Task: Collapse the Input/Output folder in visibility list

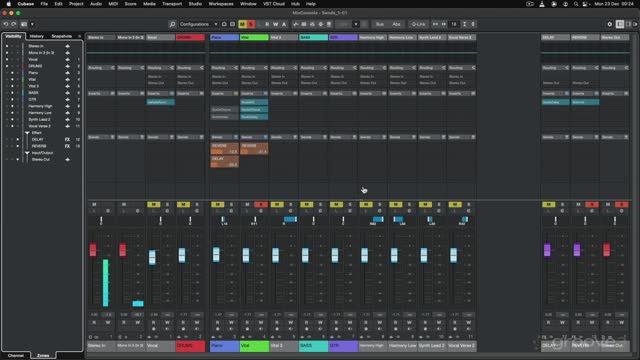Action: coord(27,153)
